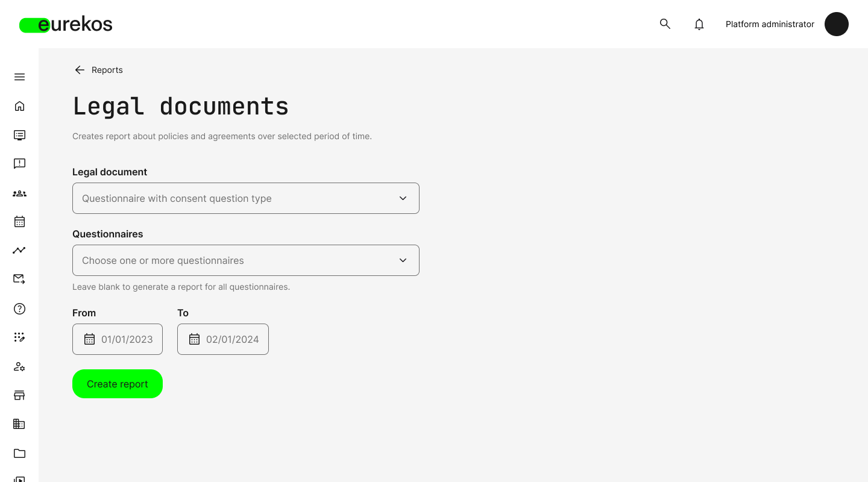
Task: Open the folder icon in sidebar
Action: click(19, 453)
